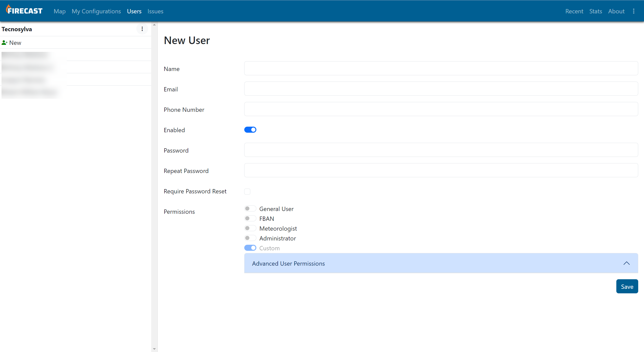The width and height of the screenshot is (644, 352).
Task: Focus the Repeat Password field
Action: click(x=441, y=170)
